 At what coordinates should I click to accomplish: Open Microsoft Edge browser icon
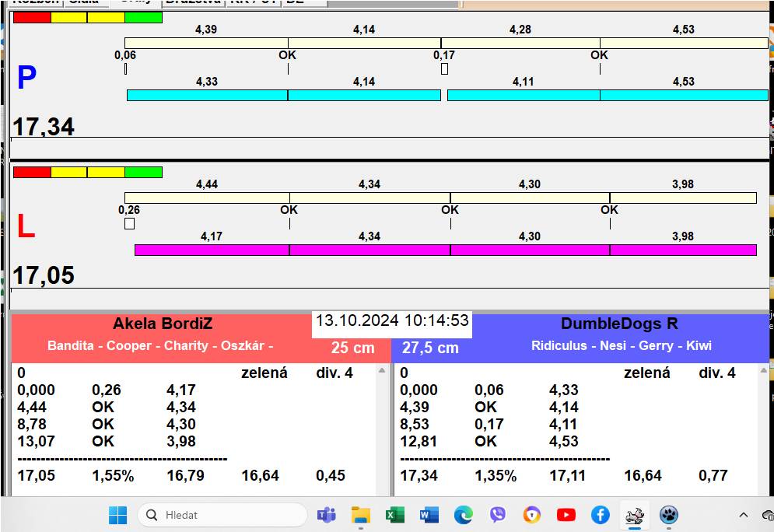click(x=464, y=515)
